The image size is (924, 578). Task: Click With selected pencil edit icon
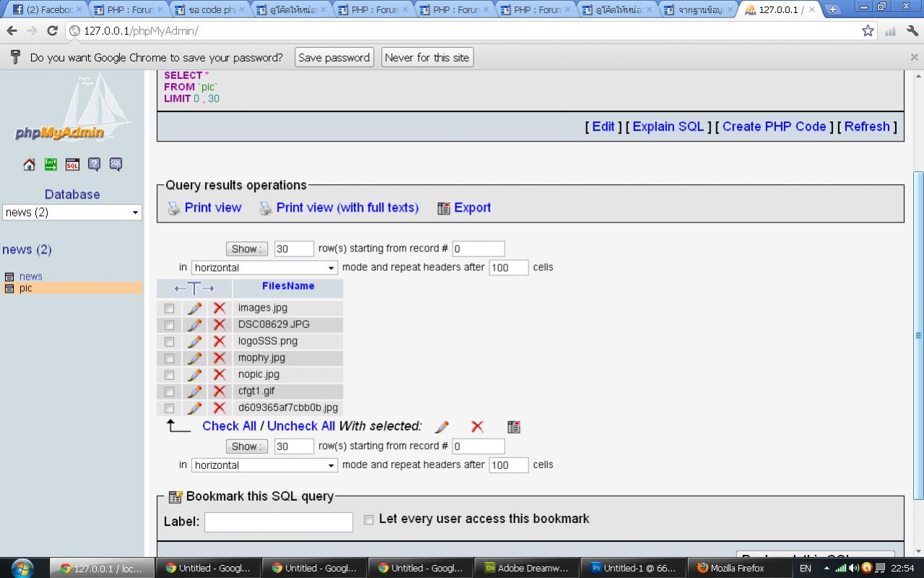[442, 427]
